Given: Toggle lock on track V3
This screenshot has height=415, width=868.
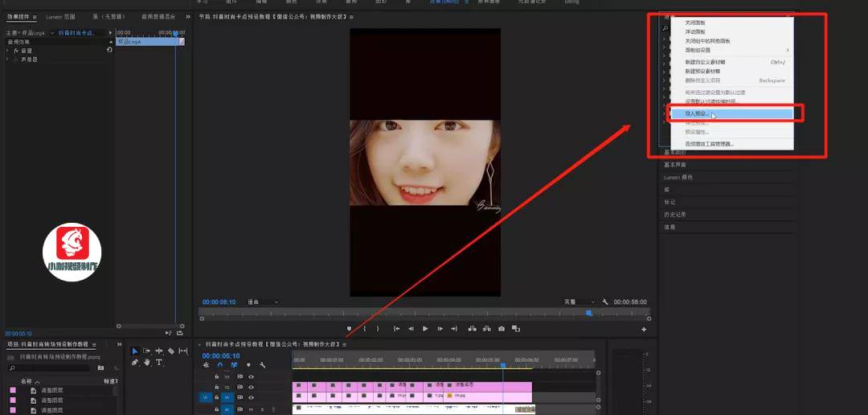Looking at the screenshot, I should point(217,376).
